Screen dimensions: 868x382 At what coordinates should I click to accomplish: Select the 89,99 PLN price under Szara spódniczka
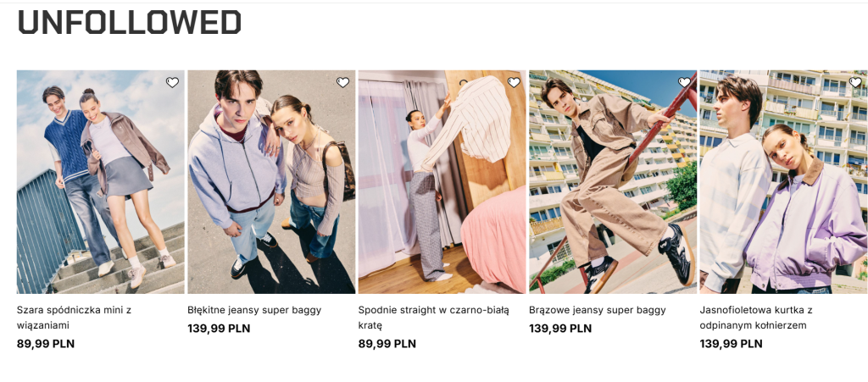(x=46, y=344)
